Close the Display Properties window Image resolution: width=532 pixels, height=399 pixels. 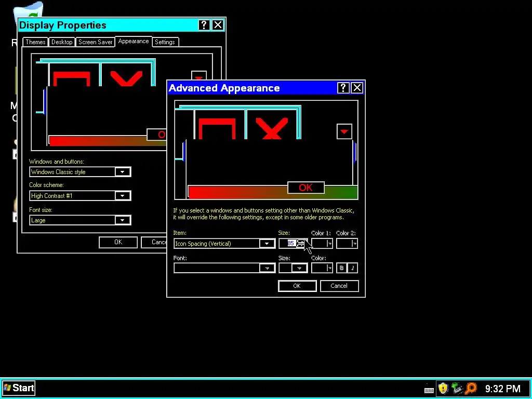point(218,25)
